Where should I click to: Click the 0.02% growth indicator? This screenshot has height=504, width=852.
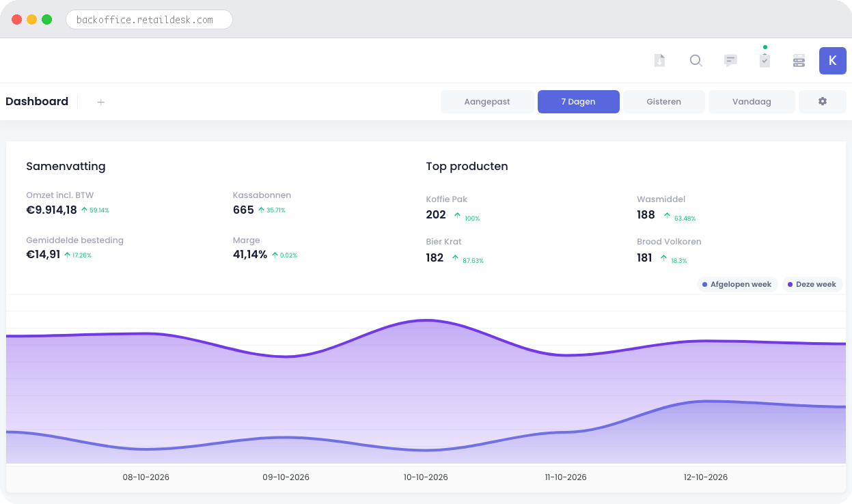[x=284, y=255]
